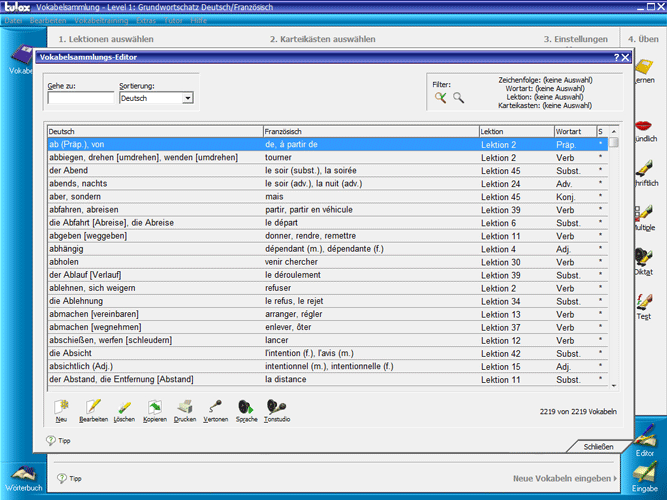
Task: Click the mündlich lips icon in sidebar
Action: coord(644,126)
